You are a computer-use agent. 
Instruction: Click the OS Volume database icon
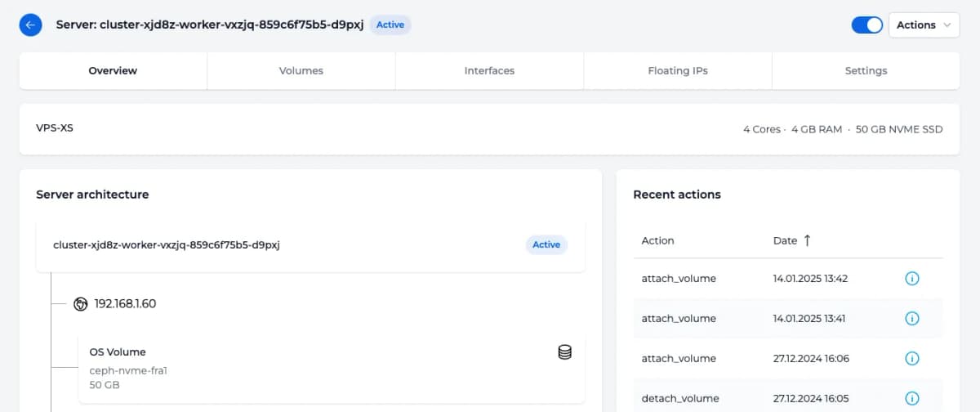click(564, 352)
